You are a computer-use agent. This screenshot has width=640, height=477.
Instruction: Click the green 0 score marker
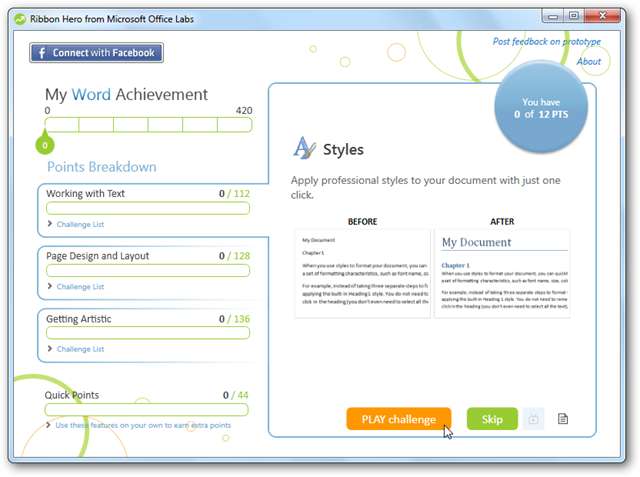click(45, 145)
